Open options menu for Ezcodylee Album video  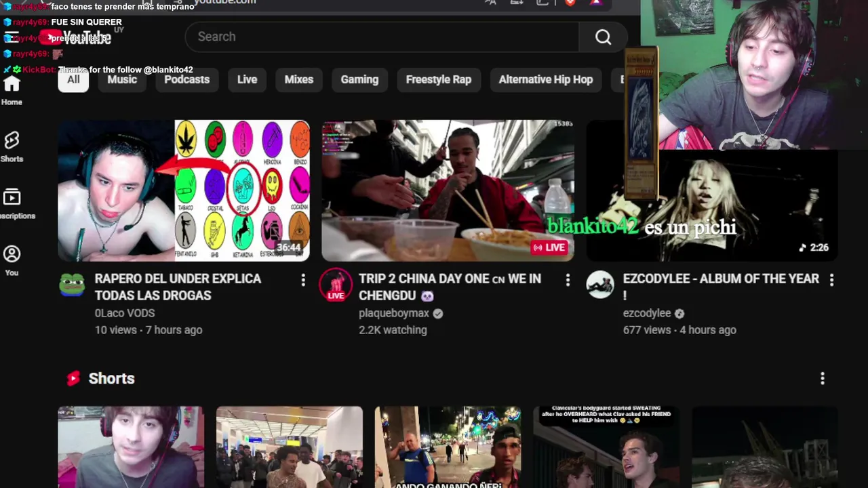(831, 280)
